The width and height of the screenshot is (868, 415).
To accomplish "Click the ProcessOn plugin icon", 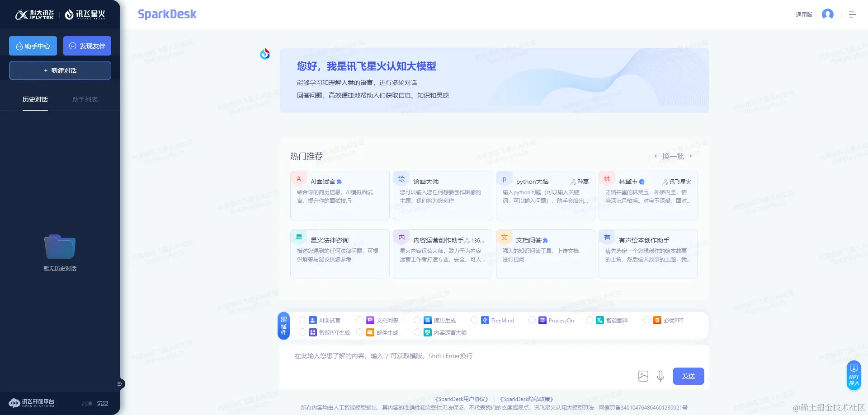I will pyautogui.click(x=542, y=320).
